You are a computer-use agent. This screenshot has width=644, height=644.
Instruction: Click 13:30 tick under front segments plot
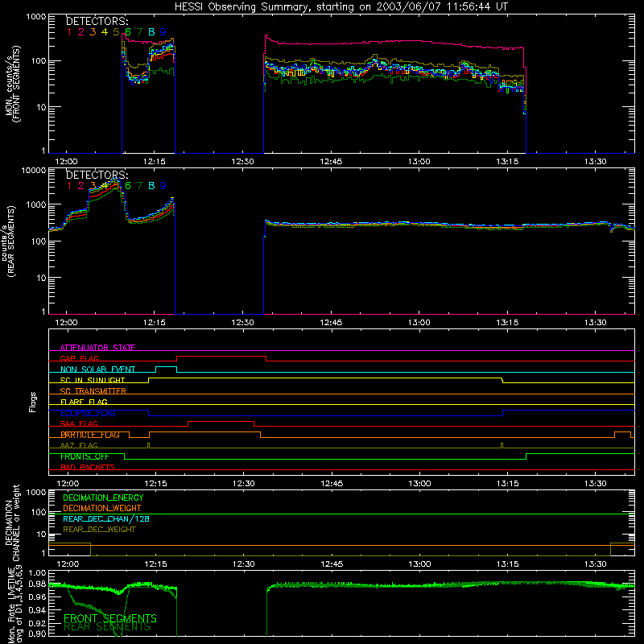coord(595,162)
